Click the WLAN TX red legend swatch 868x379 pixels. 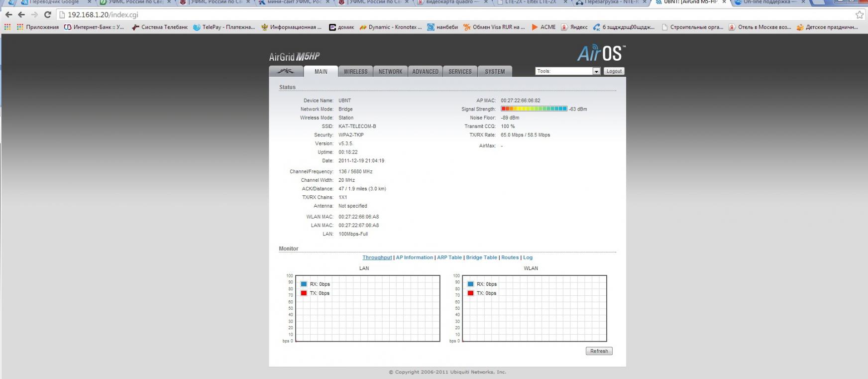[x=470, y=293]
